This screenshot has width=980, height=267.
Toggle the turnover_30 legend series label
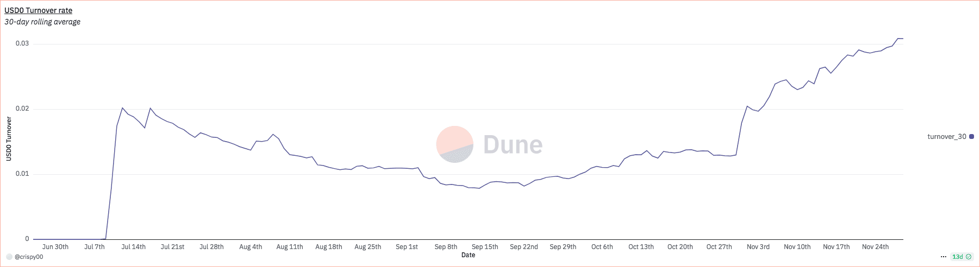pos(946,137)
